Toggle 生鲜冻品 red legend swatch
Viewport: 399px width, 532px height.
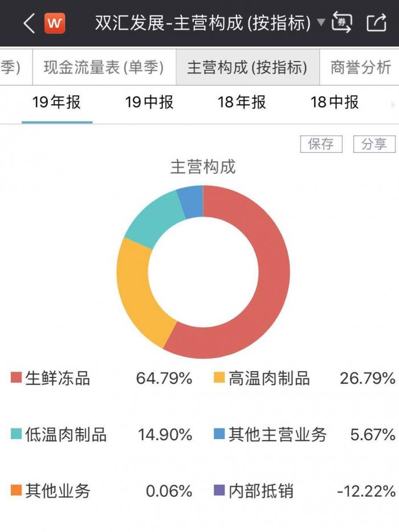tap(16, 378)
